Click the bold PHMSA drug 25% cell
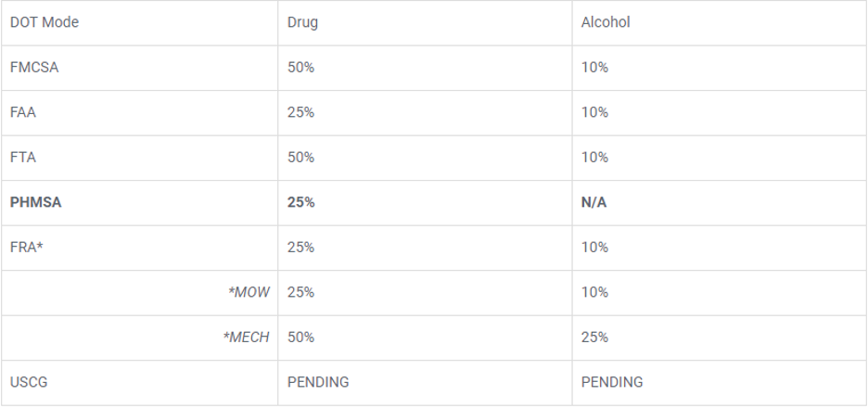Image resolution: width=868 pixels, height=408 pixels. (x=300, y=202)
